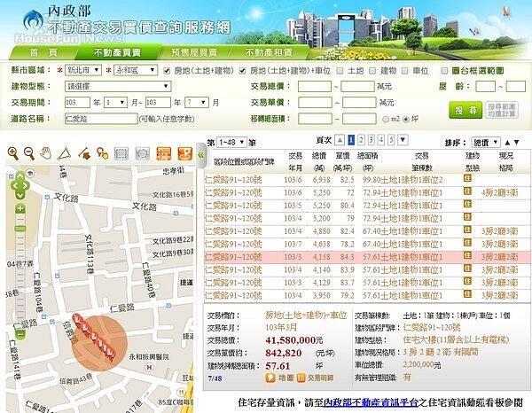Viewport: 532px width, 413px height.
Task: Activate the hand pan tool
Action: [x=46, y=153]
